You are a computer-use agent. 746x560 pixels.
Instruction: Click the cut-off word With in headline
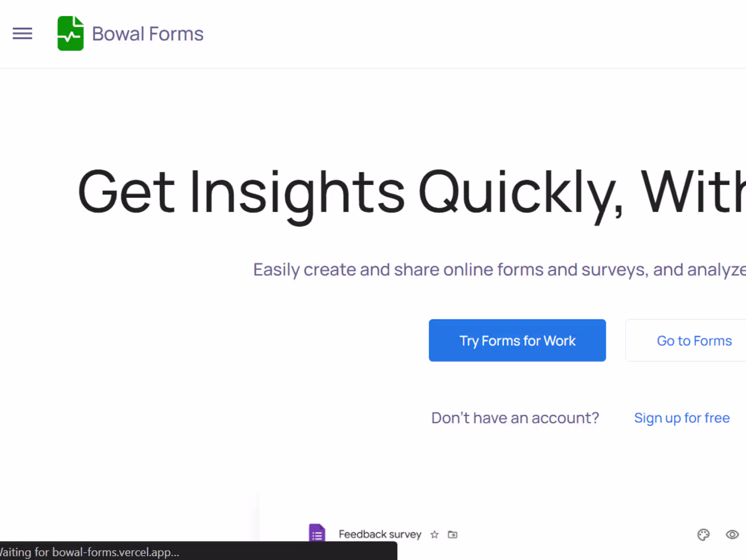tap(693, 192)
